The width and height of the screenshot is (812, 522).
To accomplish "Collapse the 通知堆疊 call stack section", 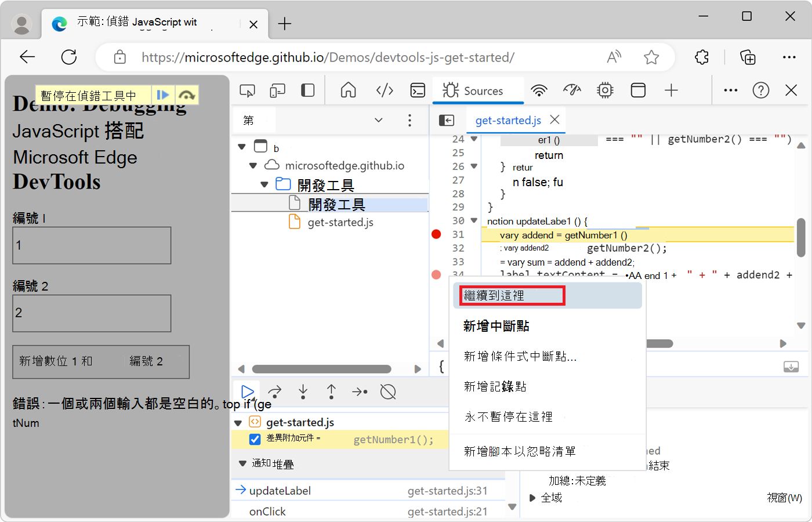I will (242, 463).
